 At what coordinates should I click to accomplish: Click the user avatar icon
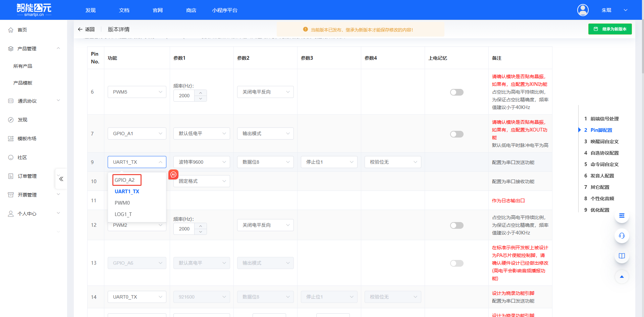(583, 10)
